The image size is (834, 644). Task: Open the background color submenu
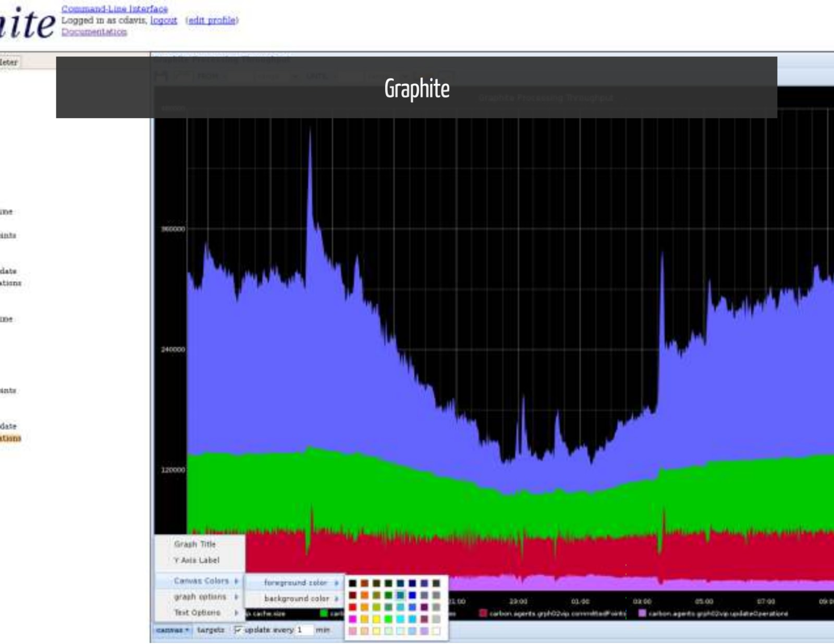(295, 599)
